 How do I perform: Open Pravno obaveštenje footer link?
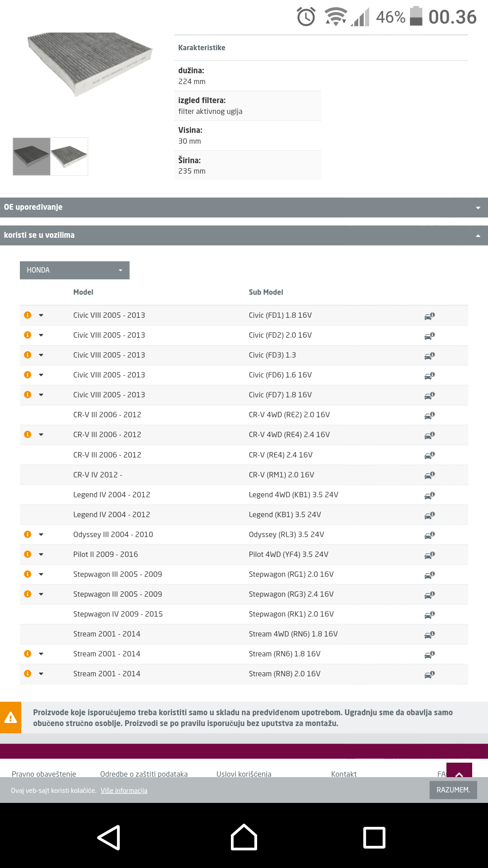(x=44, y=774)
